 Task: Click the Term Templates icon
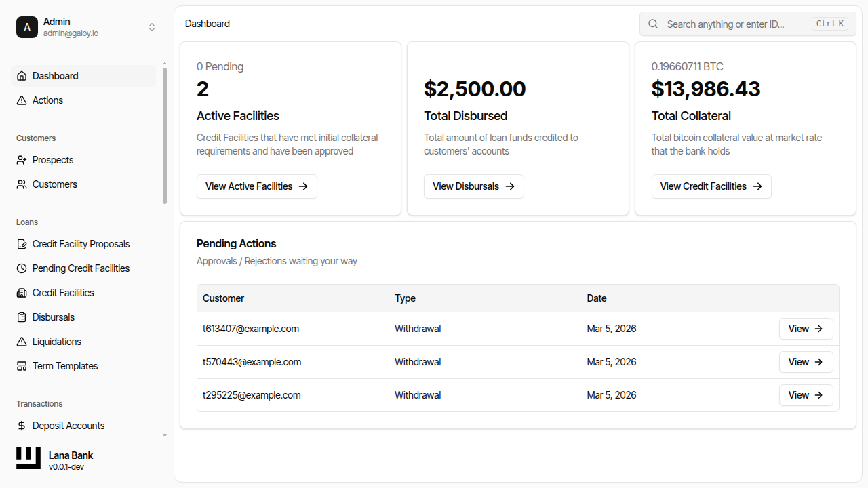[x=21, y=365]
